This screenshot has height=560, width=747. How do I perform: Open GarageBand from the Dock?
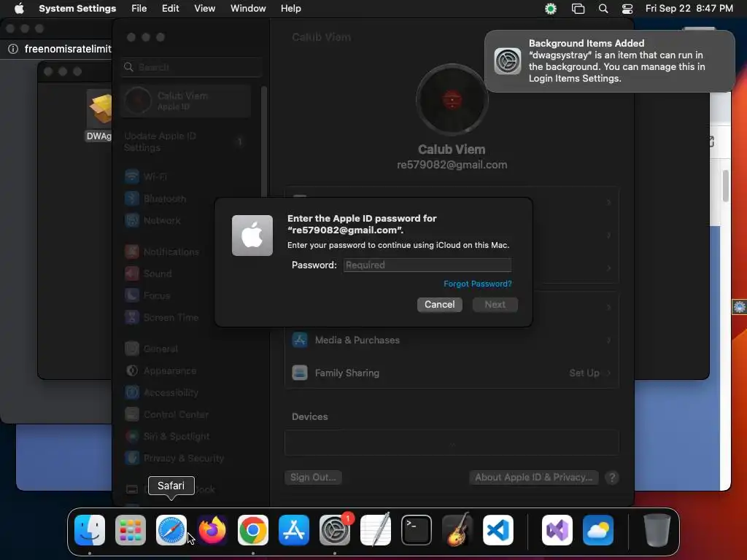tap(457, 530)
